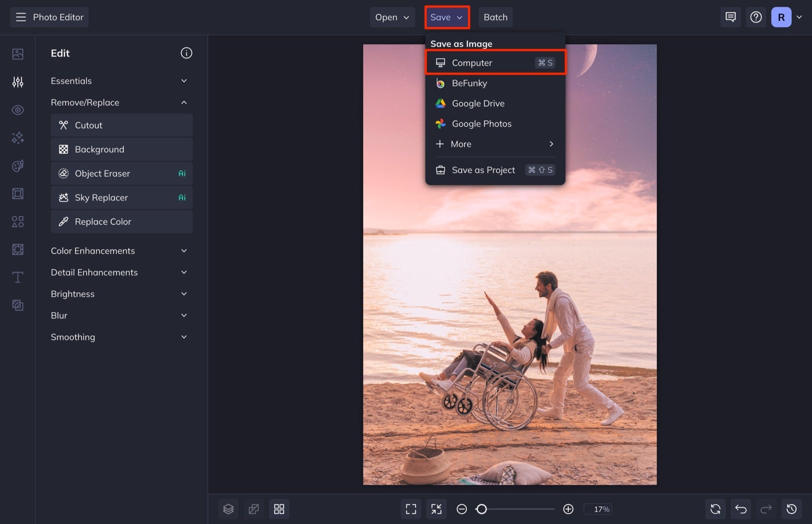Select Google Drive as save destination

pos(478,103)
